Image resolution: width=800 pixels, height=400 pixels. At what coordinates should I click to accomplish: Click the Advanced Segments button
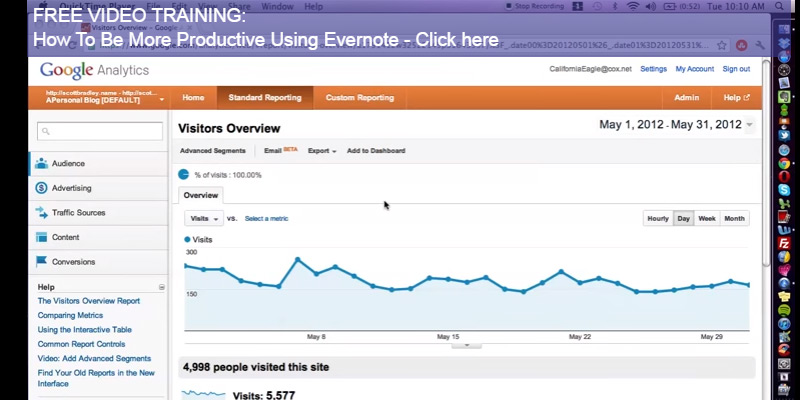(x=212, y=151)
